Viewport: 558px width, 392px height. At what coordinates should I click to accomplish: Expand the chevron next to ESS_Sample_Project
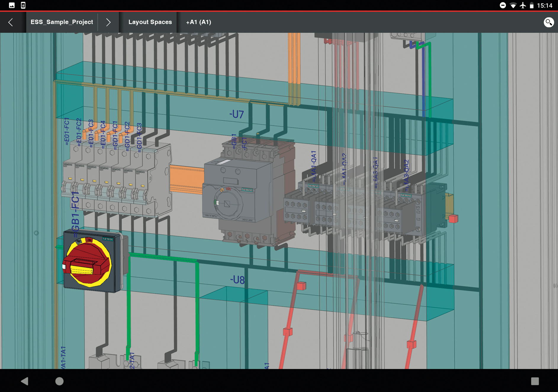pos(108,22)
